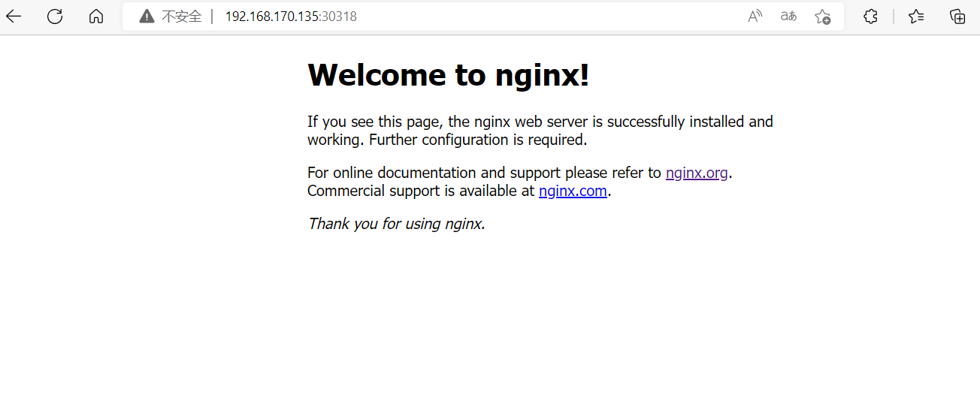
Task: Open the Read aloud icon in address bar
Action: [x=755, y=17]
